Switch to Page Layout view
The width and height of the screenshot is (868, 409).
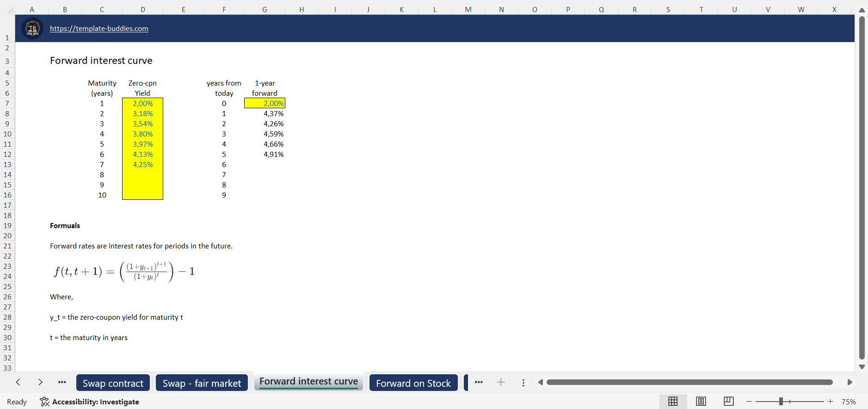click(701, 402)
